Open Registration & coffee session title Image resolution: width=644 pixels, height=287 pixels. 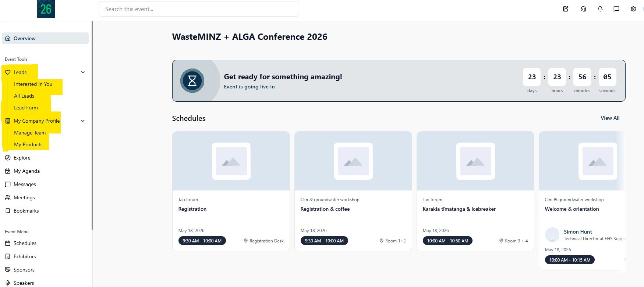[325, 209]
